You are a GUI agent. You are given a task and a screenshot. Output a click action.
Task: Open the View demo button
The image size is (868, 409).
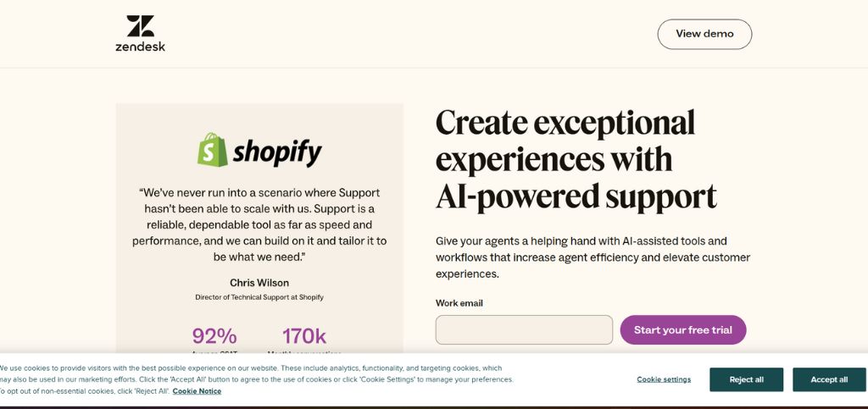tap(704, 34)
